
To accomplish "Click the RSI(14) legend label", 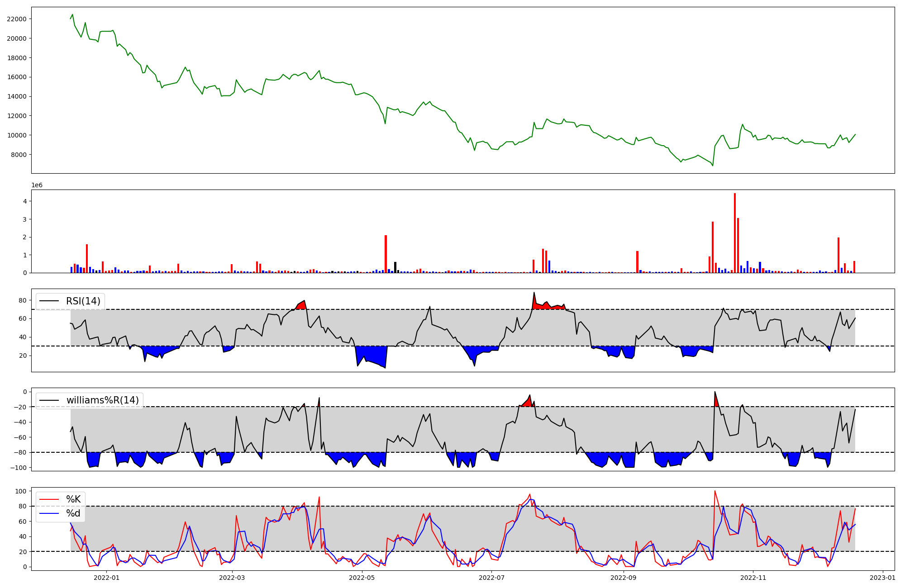I will 83,301.
